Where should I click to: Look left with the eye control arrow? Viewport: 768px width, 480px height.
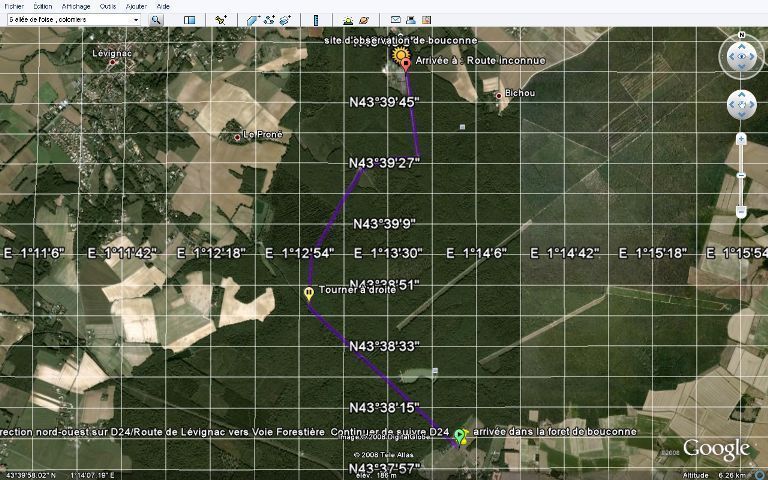pos(731,56)
